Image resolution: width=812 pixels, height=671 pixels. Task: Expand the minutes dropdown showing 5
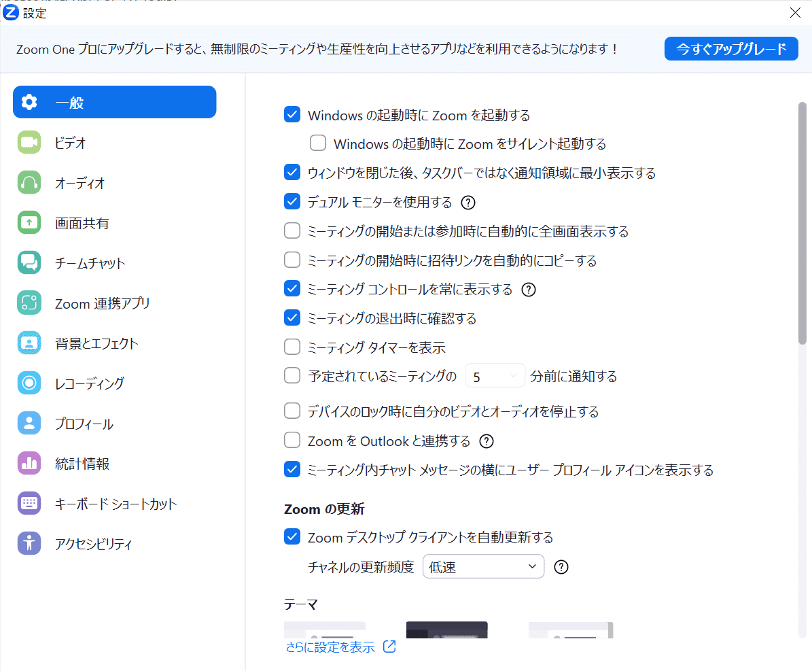tap(495, 376)
